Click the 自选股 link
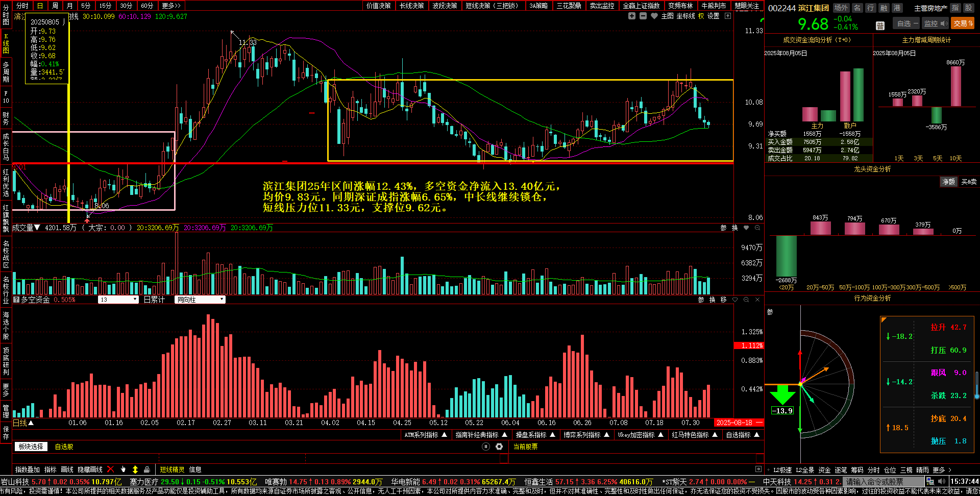The width and height of the screenshot is (980, 496). (x=64, y=447)
